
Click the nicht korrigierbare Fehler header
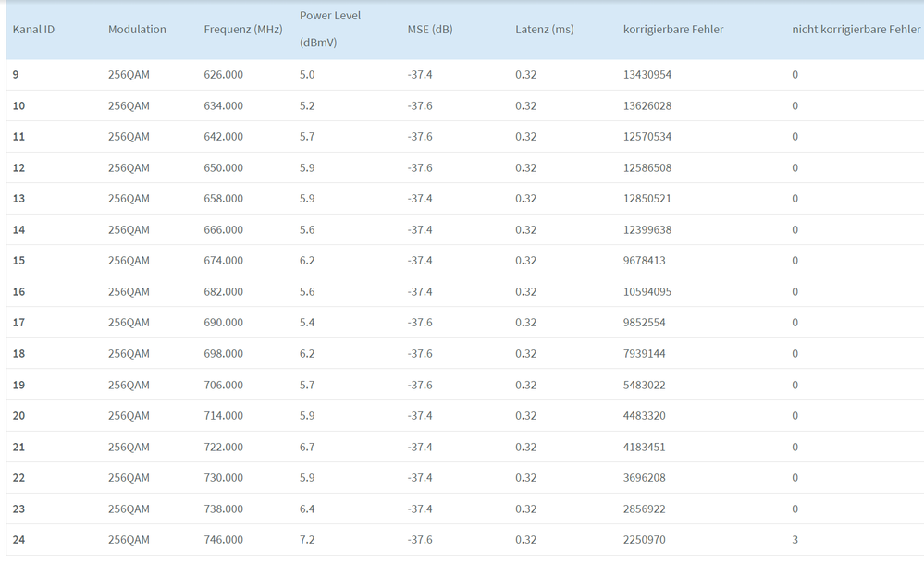pyautogui.click(x=856, y=30)
